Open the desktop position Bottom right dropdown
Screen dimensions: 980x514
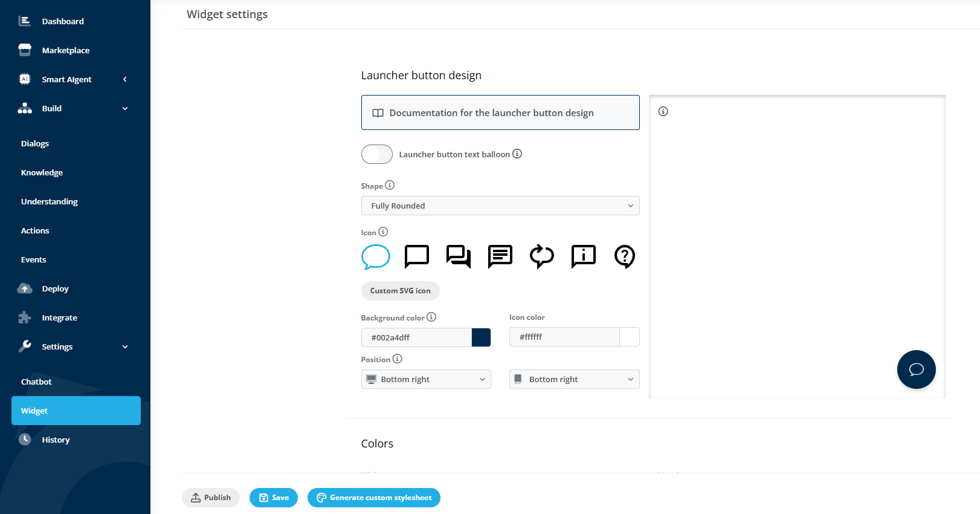pos(426,379)
